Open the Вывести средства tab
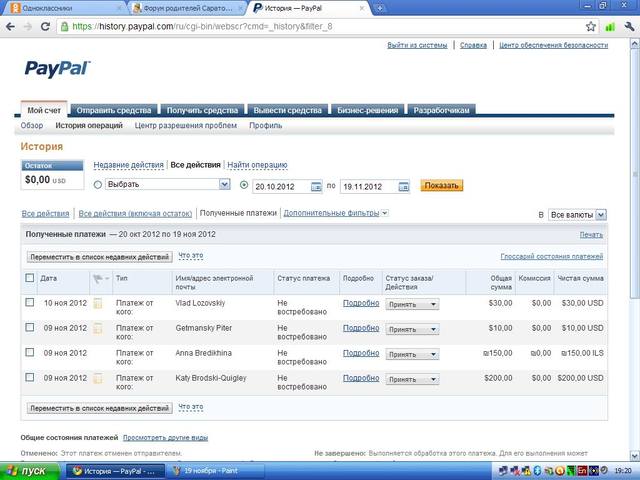Viewport: 640px width, 480px height. 288,110
